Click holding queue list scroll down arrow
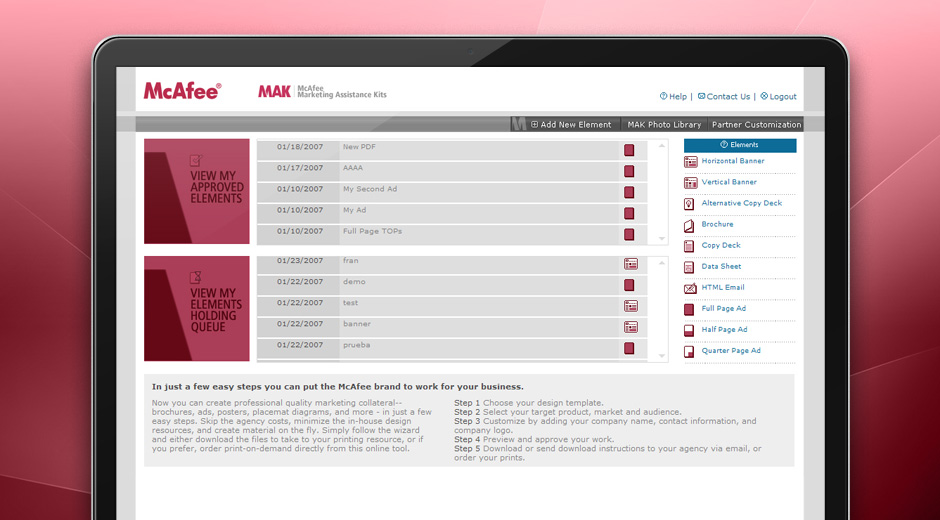The width and height of the screenshot is (940, 520). point(662,356)
